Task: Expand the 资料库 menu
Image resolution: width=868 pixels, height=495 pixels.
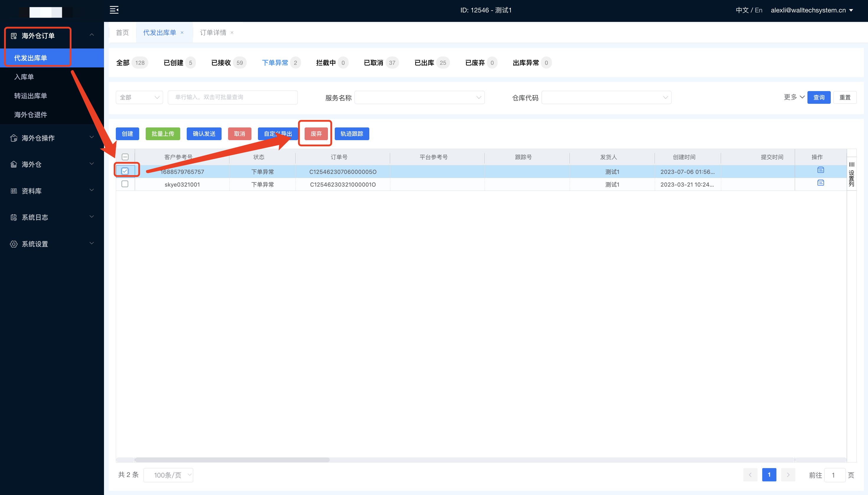Action: tap(92, 190)
